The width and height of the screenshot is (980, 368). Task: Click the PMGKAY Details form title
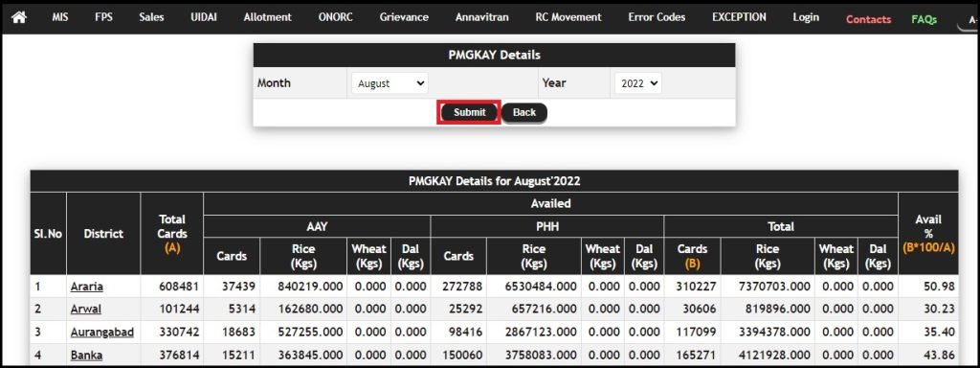point(495,55)
